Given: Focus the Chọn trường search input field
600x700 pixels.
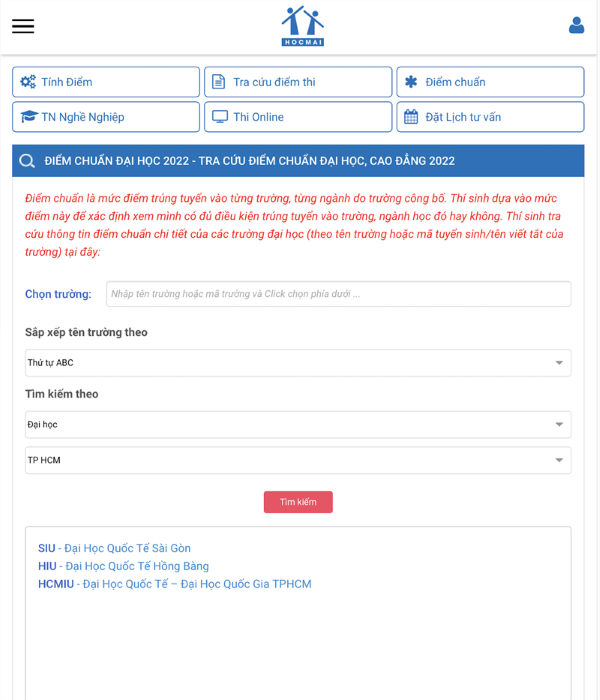Looking at the screenshot, I should (338, 294).
